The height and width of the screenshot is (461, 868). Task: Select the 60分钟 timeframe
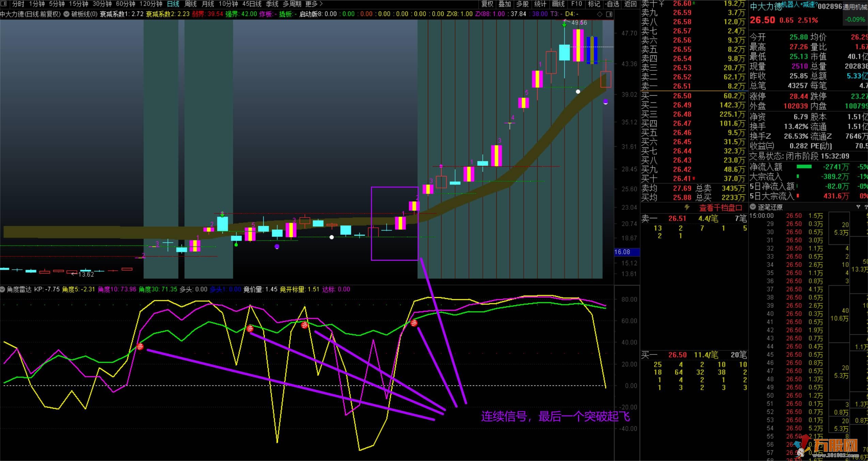(x=125, y=4)
